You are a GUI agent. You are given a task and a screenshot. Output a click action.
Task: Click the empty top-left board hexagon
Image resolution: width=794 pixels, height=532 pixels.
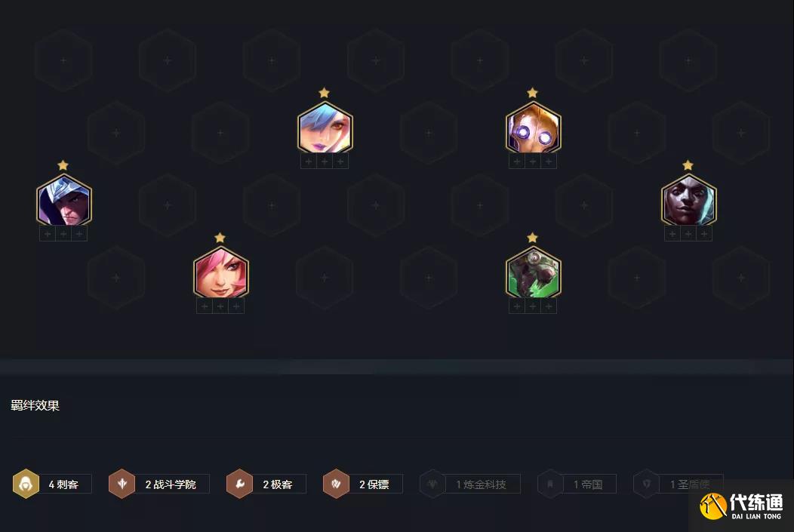click(64, 60)
